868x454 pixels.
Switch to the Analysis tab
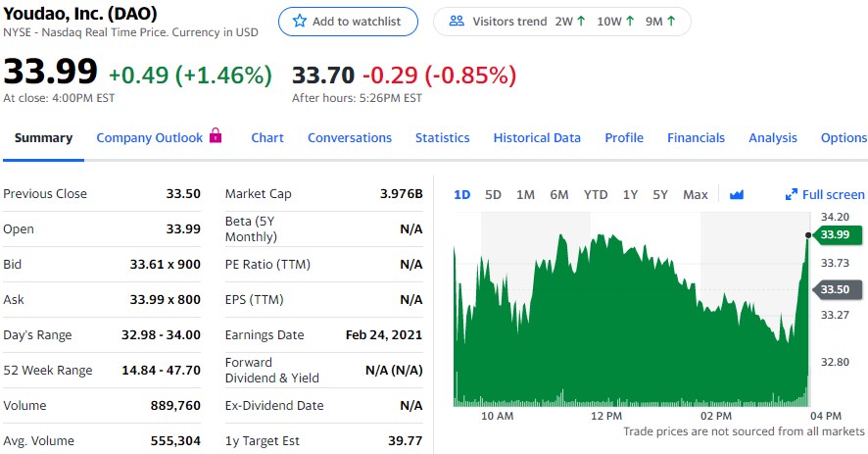point(773,138)
